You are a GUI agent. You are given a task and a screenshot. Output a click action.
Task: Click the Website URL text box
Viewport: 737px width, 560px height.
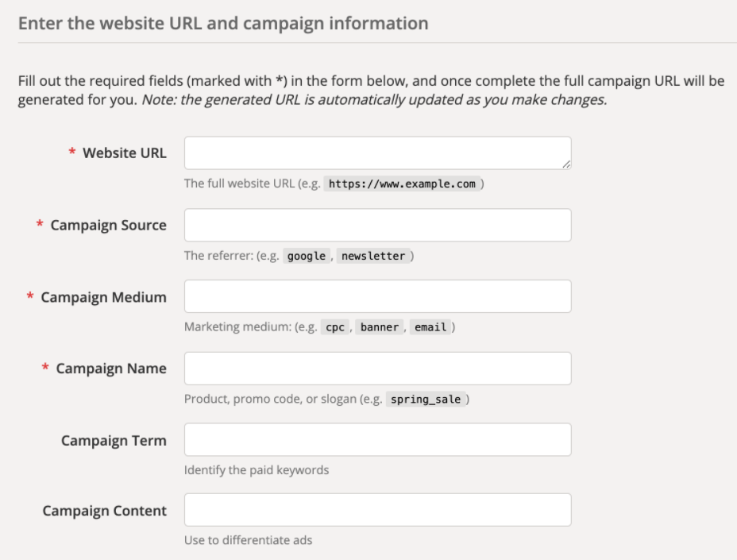[x=377, y=153]
